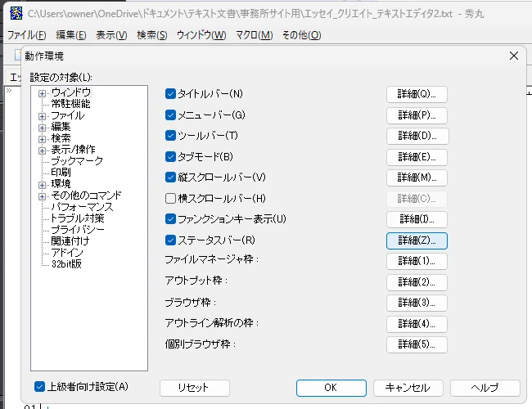Toggle ファンクションキー表示(U) checkbox

pyautogui.click(x=170, y=218)
